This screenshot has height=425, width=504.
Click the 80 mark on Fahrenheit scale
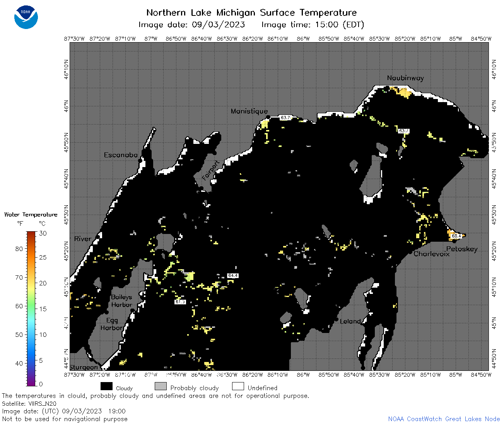click(x=19, y=249)
